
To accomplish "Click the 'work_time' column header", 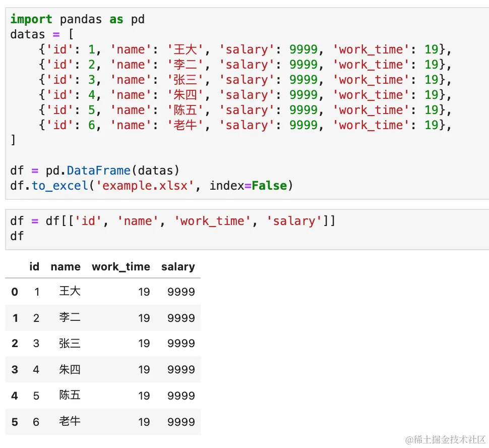I will pyautogui.click(x=121, y=267).
